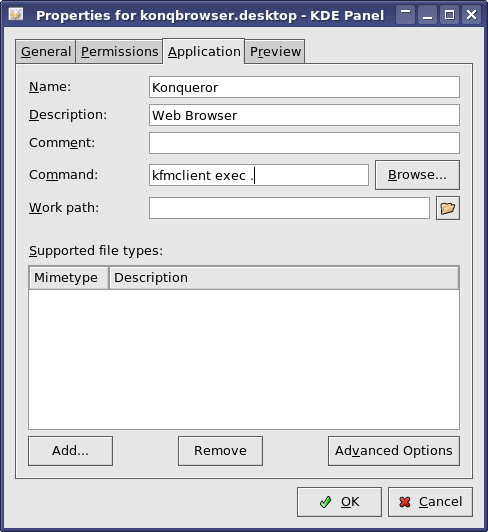Click Browse... to choose a command
Image resolution: width=488 pixels, height=532 pixels.
(417, 175)
